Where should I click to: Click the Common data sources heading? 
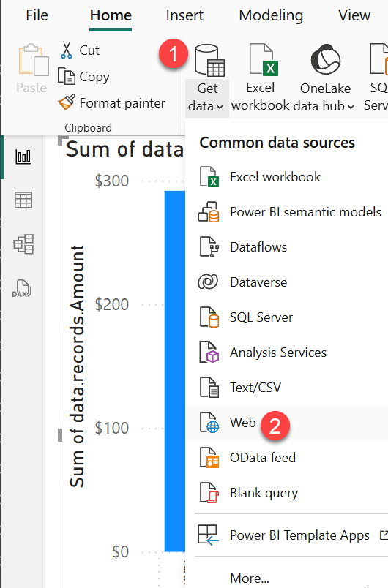[x=277, y=143]
